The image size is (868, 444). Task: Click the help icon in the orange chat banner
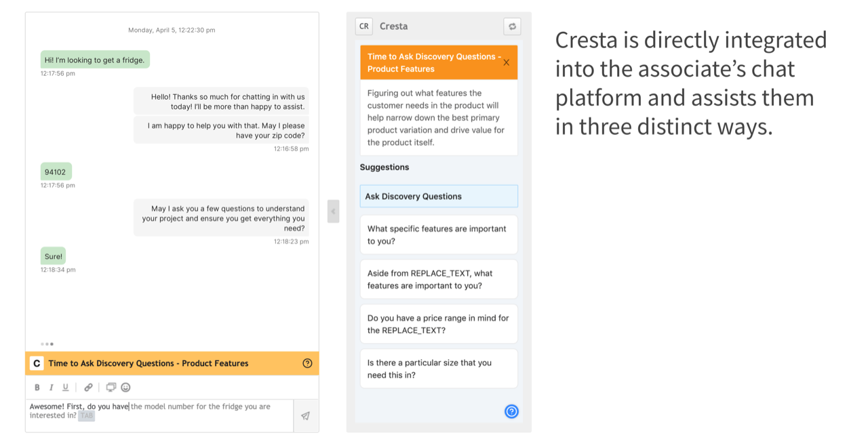tap(307, 363)
